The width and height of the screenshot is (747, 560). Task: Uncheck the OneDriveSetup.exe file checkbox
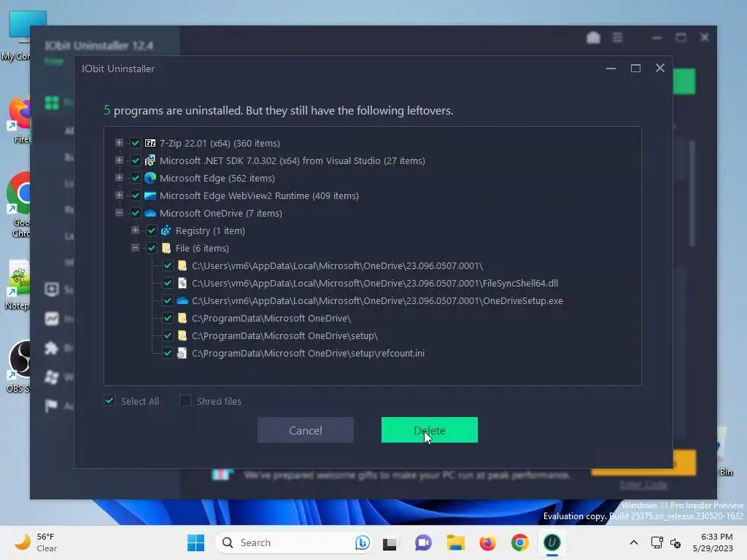[x=168, y=301]
